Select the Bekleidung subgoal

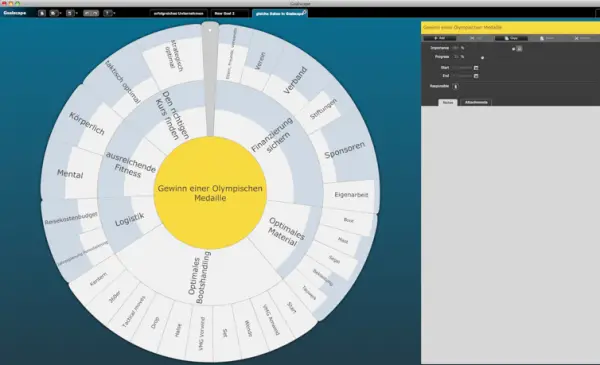tap(323, 277)
